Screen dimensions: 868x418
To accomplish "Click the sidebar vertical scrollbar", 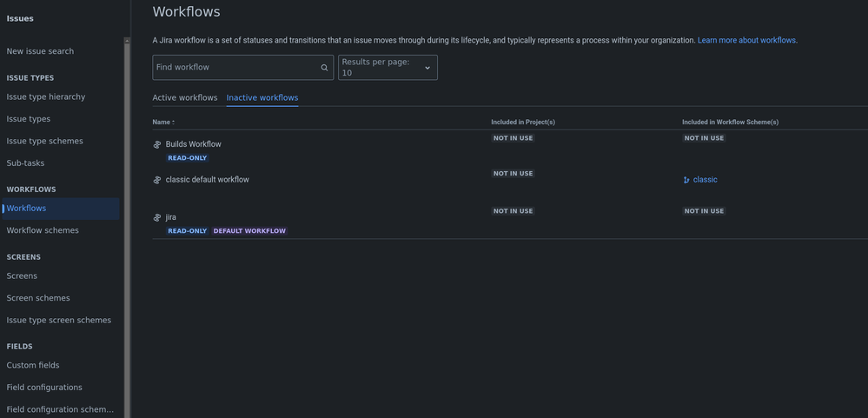I will (x=128, y=228).
